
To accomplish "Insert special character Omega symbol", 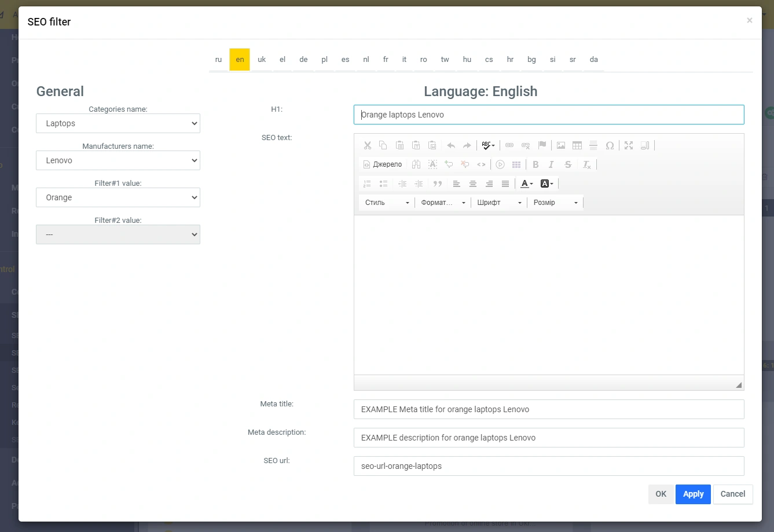I will (x=610, y=145).
